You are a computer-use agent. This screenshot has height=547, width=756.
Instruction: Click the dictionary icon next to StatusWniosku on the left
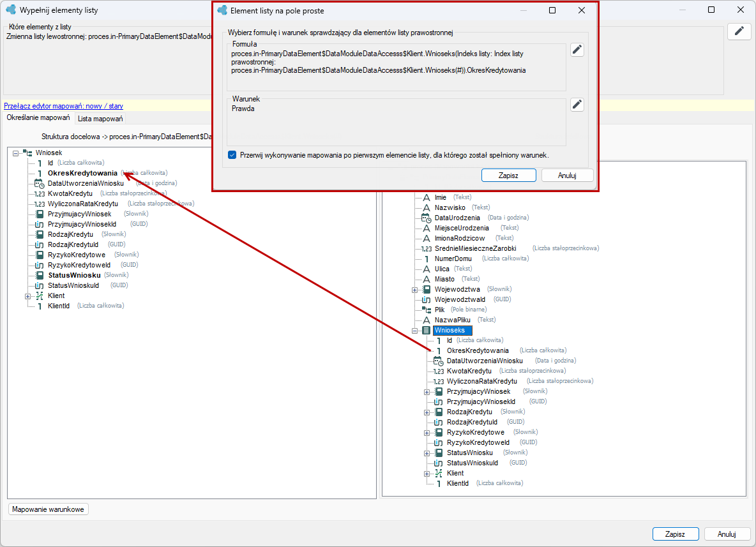coord(40,275)
